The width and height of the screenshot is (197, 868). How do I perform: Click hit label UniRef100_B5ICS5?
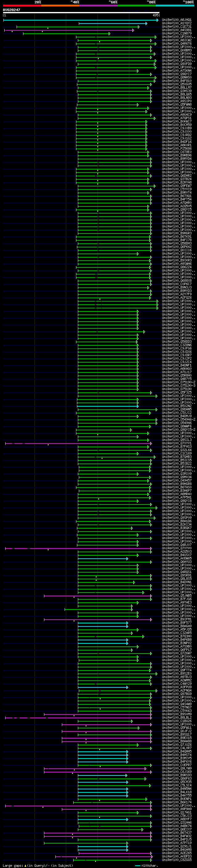pyautogui.click(x=177, y=460)
